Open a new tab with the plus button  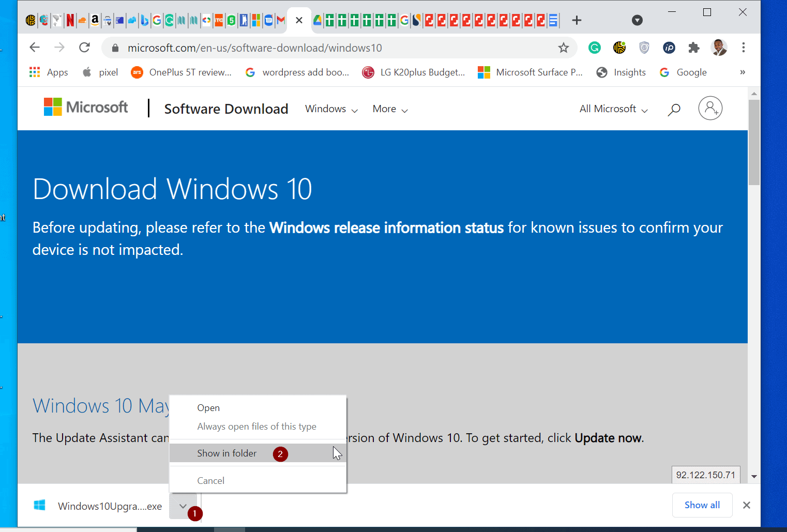(x=577, y=20)
